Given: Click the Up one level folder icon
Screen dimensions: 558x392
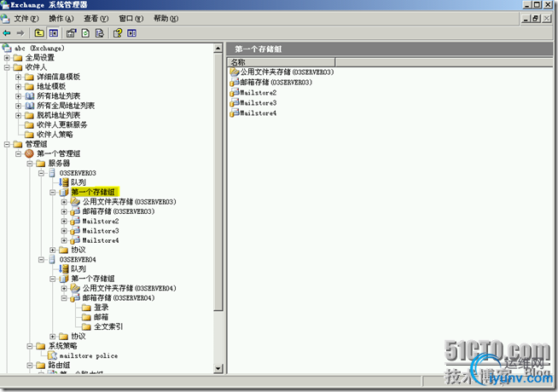Looking at the screenshot, I should pyautogui.click(x=39, y=33).
